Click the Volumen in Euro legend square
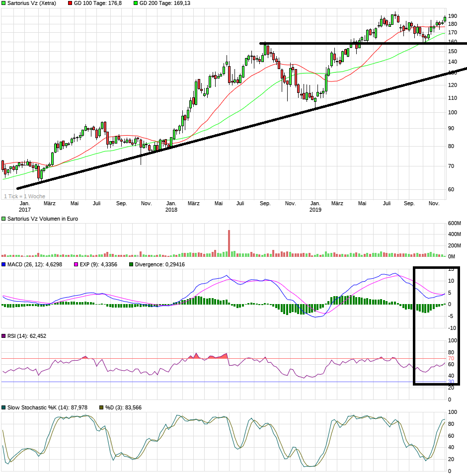 click(x=4, y=219)
